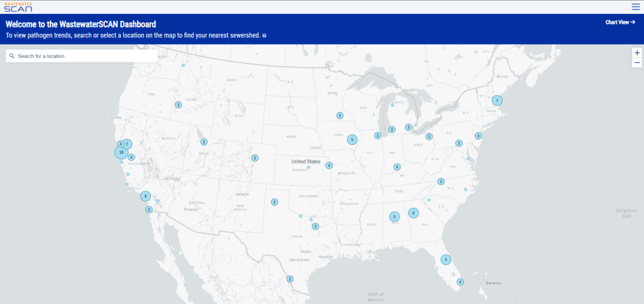The image size is (644, 304).
Task: Open the 8-site cluster in Southern California
Action: [145, 196]
